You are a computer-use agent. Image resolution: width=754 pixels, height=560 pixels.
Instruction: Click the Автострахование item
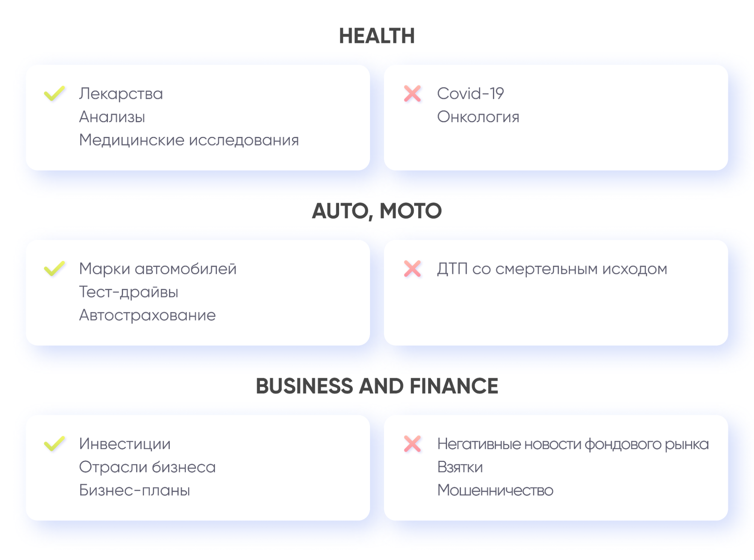coord(147,315)
